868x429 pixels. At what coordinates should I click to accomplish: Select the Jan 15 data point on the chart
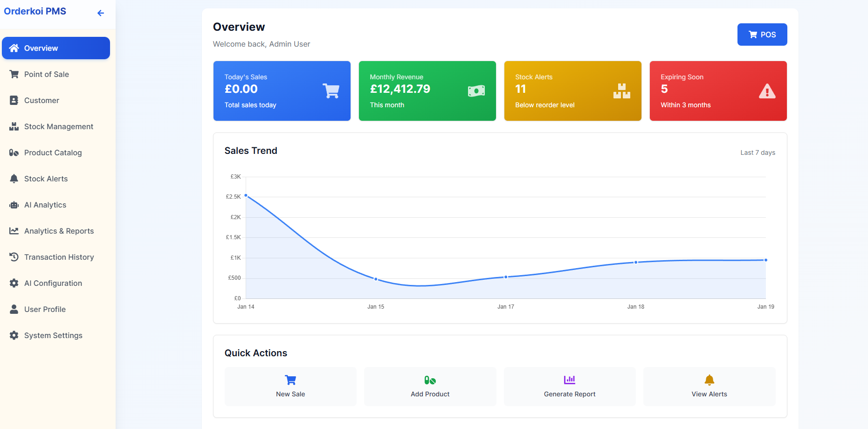[376, 279]
